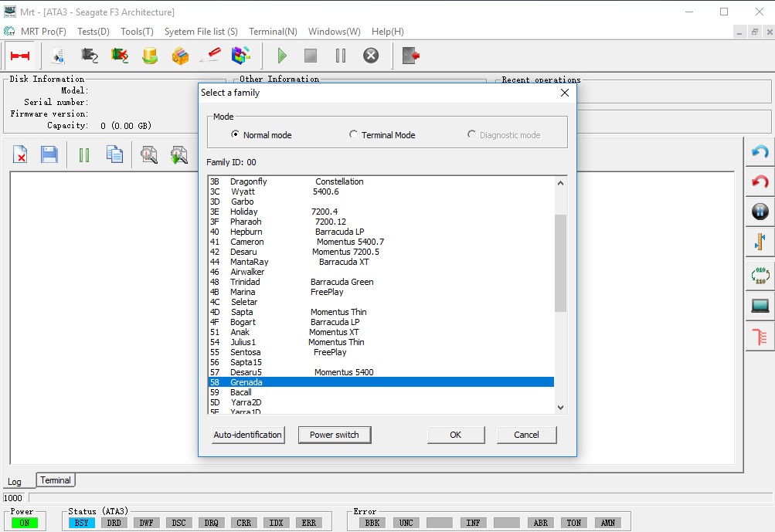
Task: Click family list scrollbar down arrow
Action: pos(560,407)
